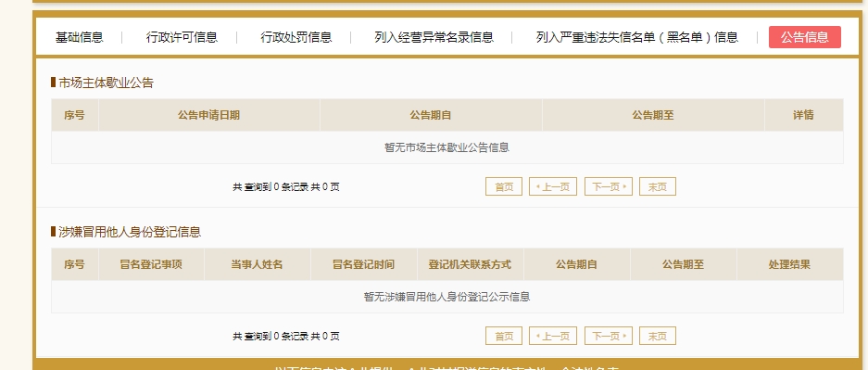
Task: Click 上一页 under the 市场主体歇业公告 table
Action: pos(553,186)
